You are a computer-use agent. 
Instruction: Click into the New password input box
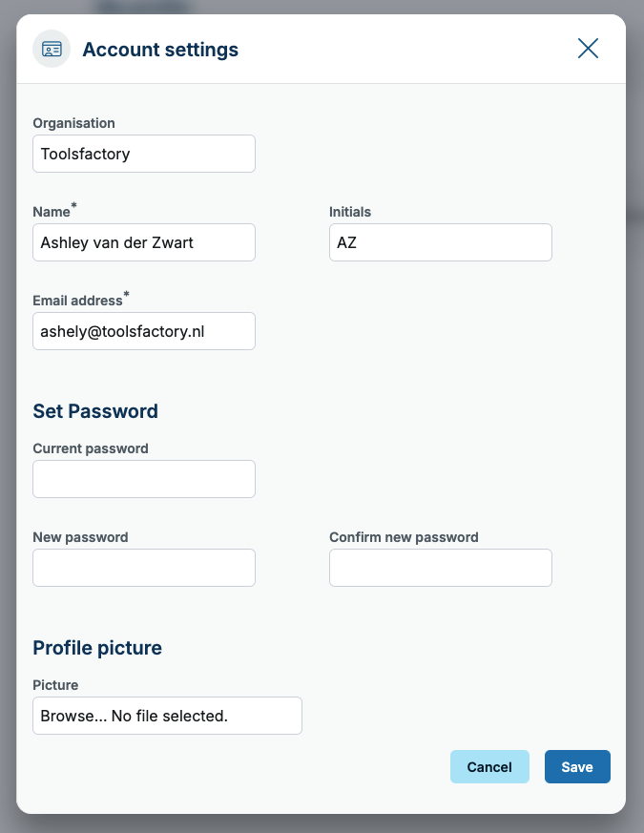tap(144, 568)
